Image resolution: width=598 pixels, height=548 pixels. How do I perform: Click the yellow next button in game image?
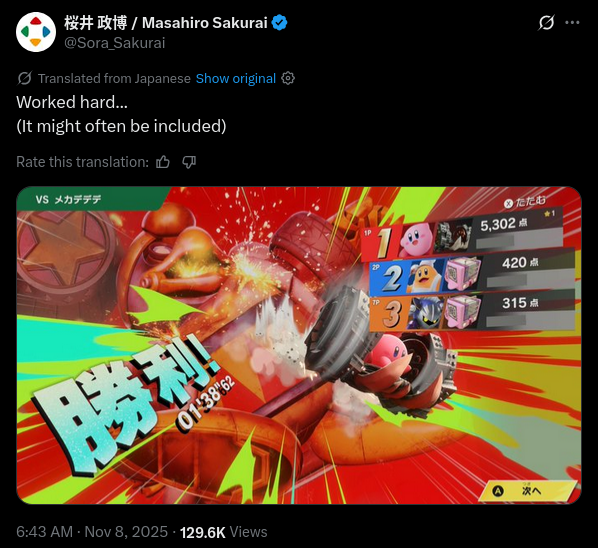coord(527,491)
